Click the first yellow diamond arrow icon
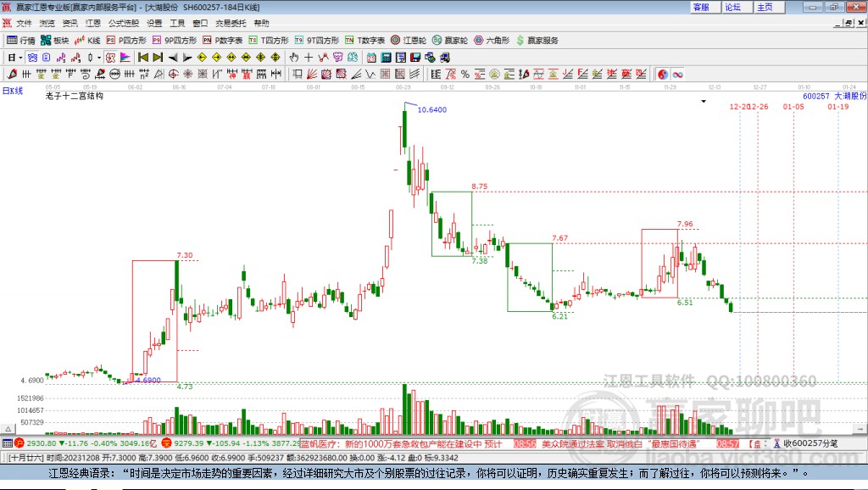The width and height of the screenshot is (868, 490). [x=202, y=58]
